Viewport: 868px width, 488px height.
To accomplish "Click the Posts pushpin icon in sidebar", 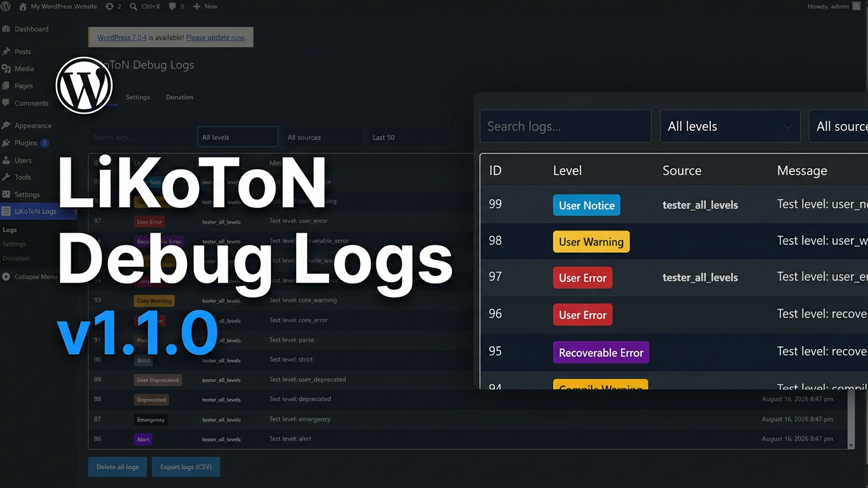I will coord(6,51).
